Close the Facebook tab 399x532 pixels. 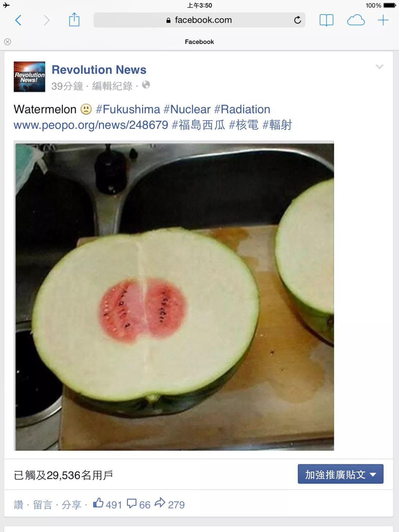pos(7,42)
